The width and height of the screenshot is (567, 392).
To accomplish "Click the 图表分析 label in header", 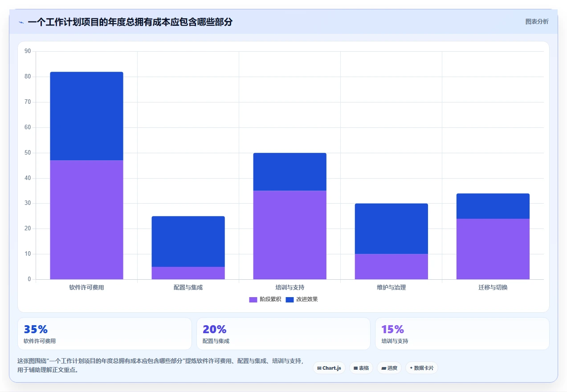I will [537, 21].
